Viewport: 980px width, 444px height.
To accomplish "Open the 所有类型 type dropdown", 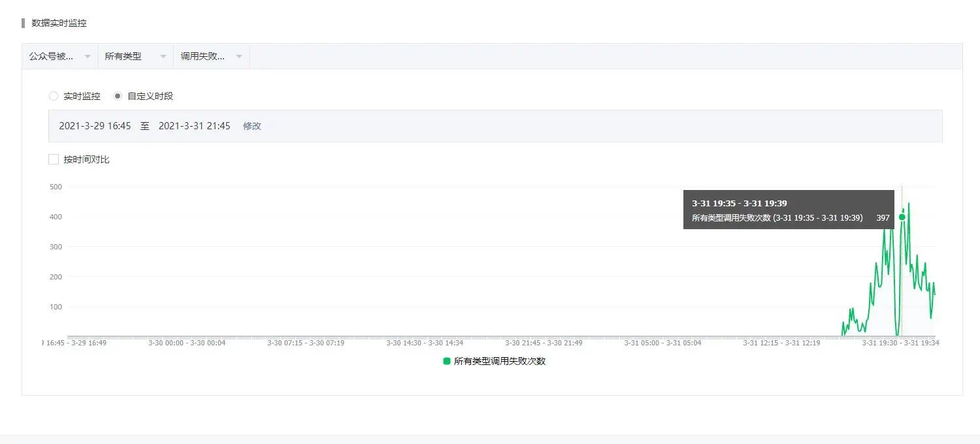I will [x=135, y=56].
